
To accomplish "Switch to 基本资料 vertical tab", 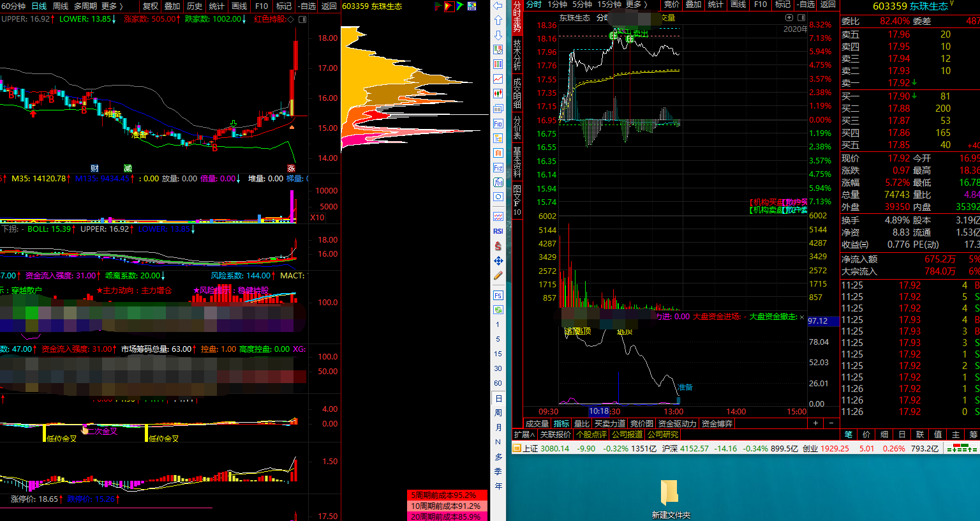I will point(517,162).
